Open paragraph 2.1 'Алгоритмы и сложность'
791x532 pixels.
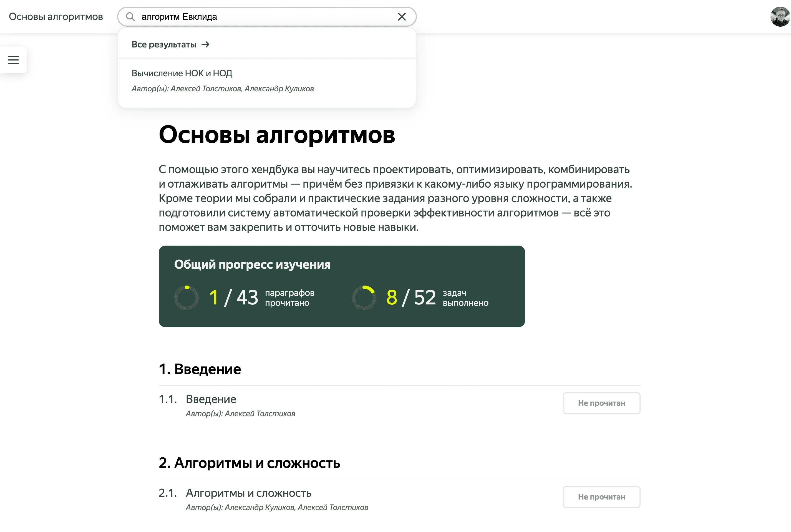click(248, 493)
